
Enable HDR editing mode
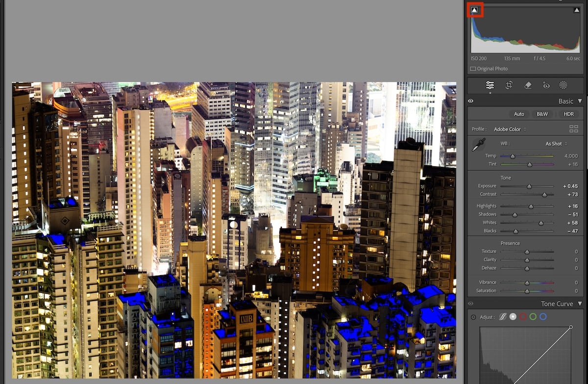coord(568,114)
